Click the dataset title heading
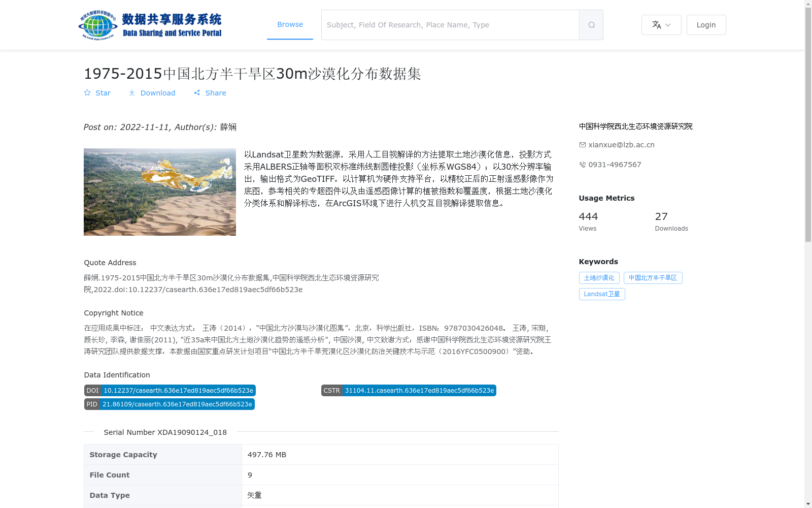This screenshot has height=508, width=812. click(x=252, y=74)
